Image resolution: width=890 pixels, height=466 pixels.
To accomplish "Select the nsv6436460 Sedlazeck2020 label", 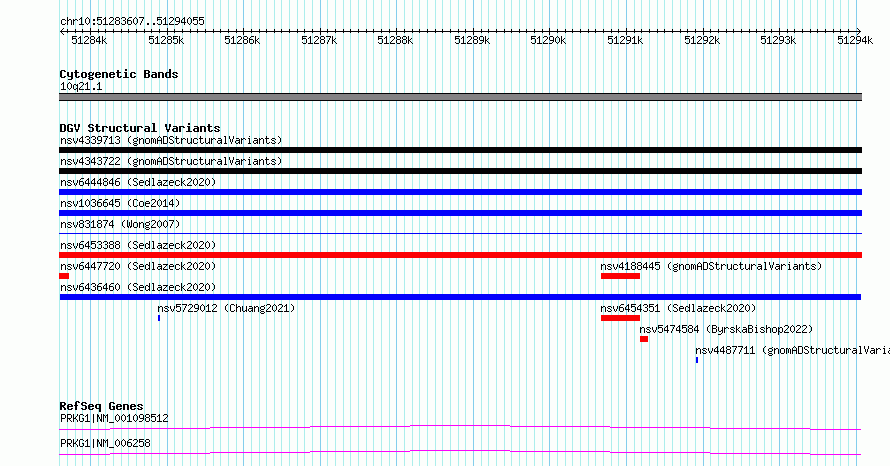I will tap(138, 287).
